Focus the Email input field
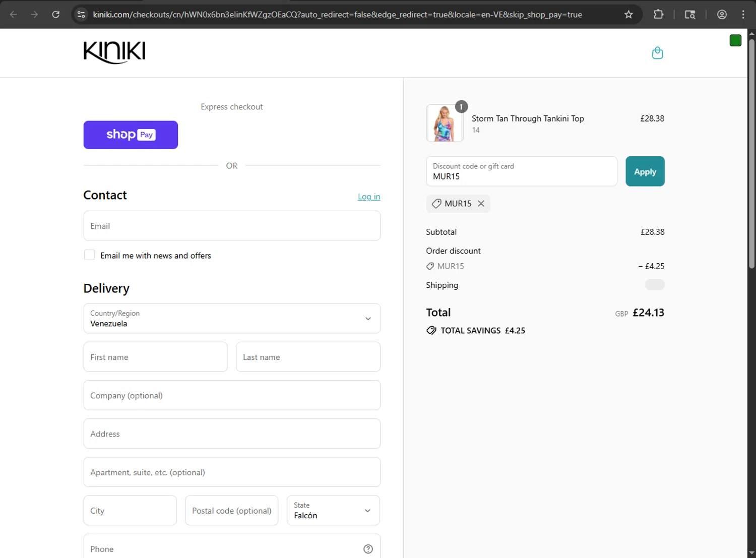Screen dimensions: 756x558 click(x=232, y=226)
